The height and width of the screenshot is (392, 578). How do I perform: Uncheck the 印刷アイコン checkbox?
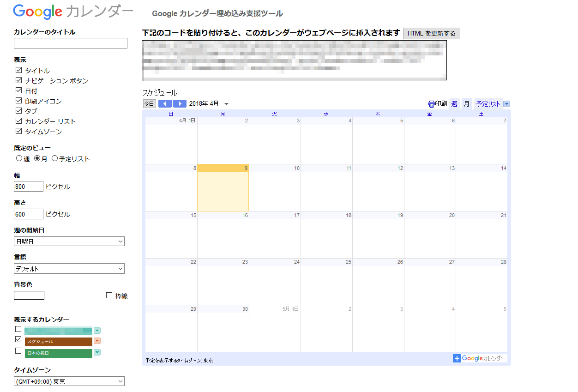pos(19,101)
